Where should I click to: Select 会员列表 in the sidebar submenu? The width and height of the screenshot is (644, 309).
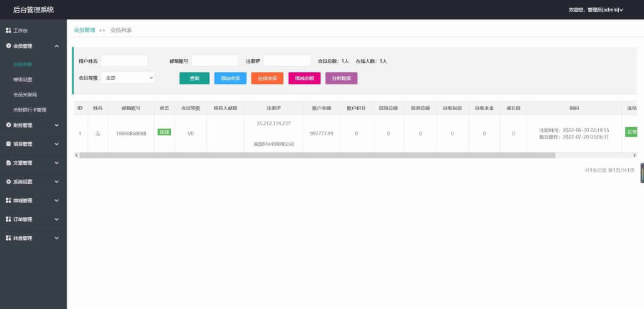pos(23,64)
